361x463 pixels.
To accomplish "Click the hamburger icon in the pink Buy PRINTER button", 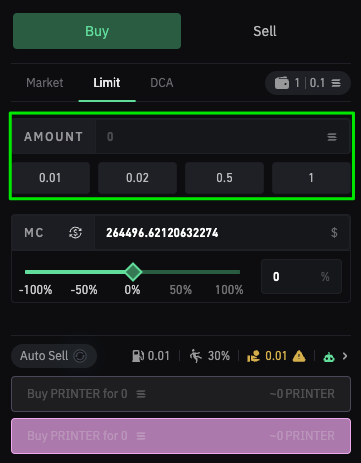I will [x=141, y=436].
